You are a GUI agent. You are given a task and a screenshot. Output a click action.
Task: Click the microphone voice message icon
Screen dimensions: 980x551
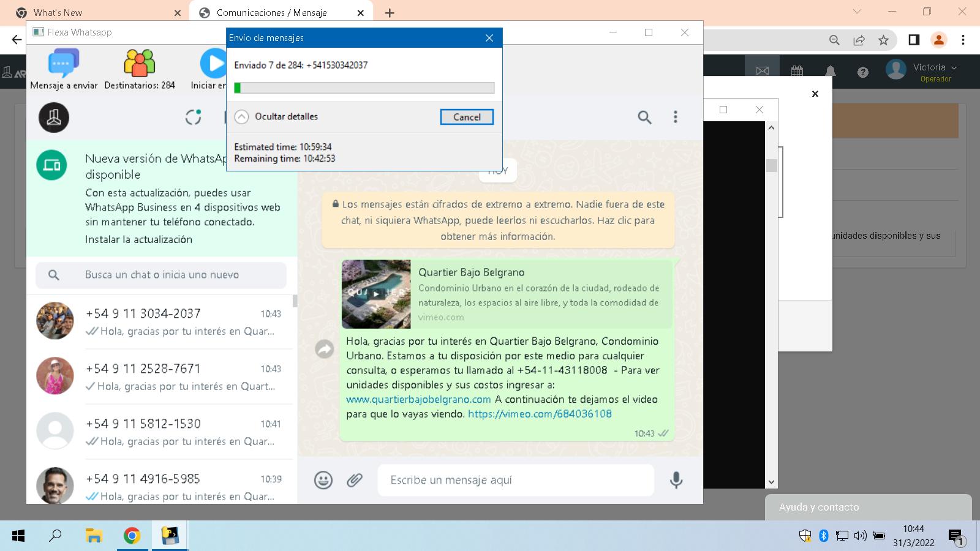676,480
